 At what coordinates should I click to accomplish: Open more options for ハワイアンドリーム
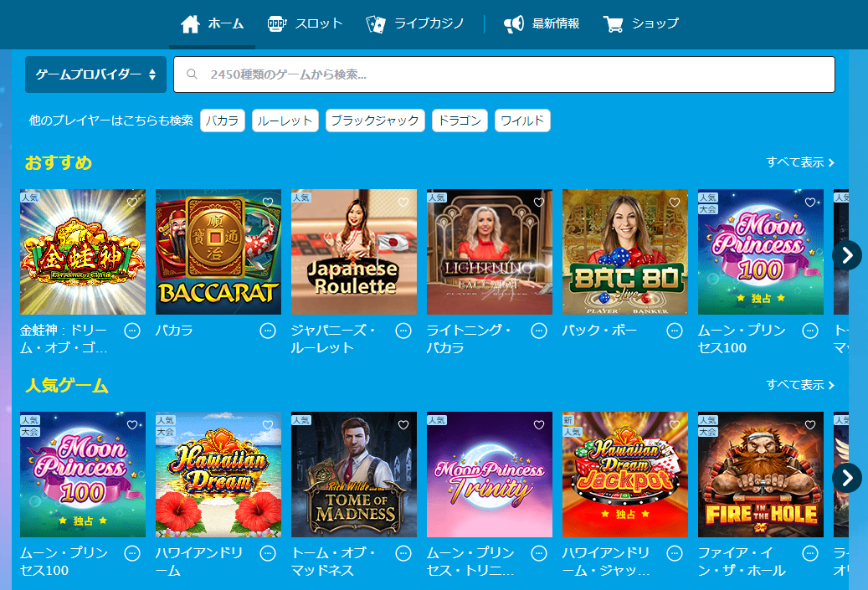[x=268, y=553]
